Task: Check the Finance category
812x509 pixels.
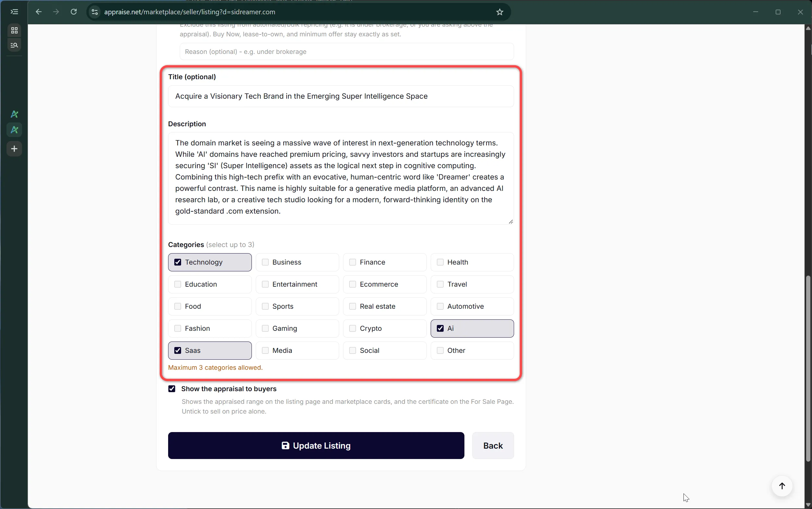Action: click(352, 262)
